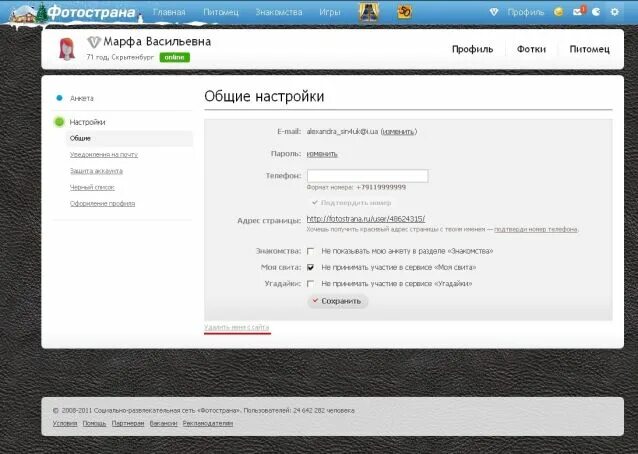
Task: Toggle Угадайки participation checkbox
Action: [310, 284]
